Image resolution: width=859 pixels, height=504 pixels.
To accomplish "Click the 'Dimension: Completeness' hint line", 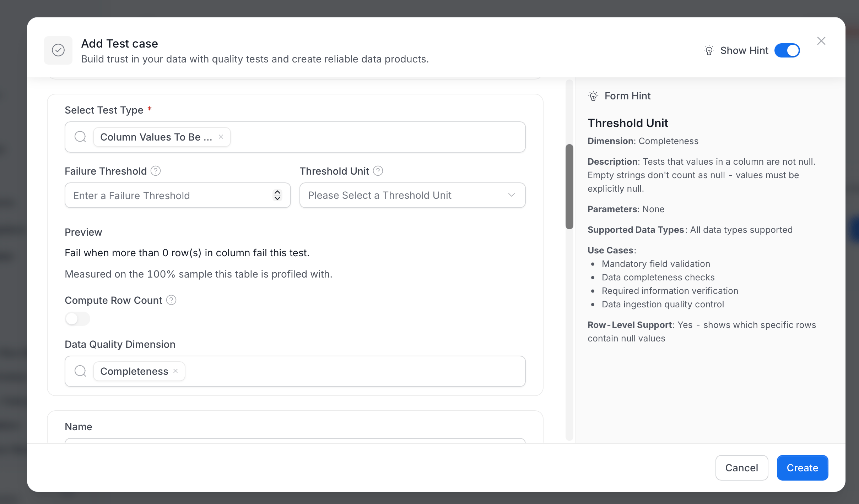I will coord(643,141).
